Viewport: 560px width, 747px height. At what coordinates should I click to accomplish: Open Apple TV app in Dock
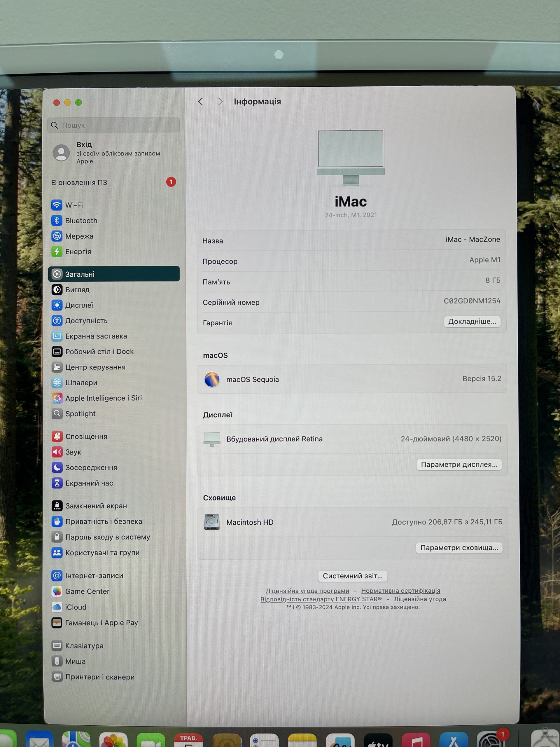tap(378, 740)
